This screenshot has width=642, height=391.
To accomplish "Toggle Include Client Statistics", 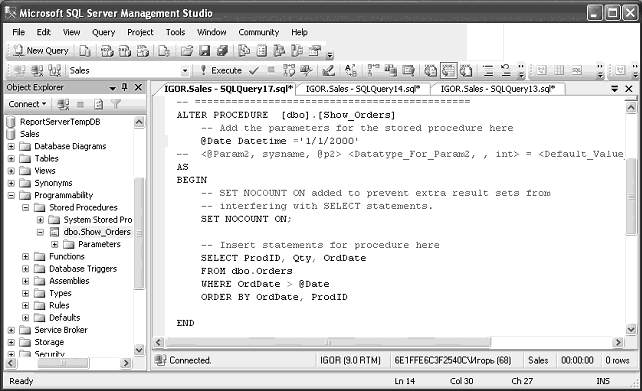I will (x=391, y=70).
